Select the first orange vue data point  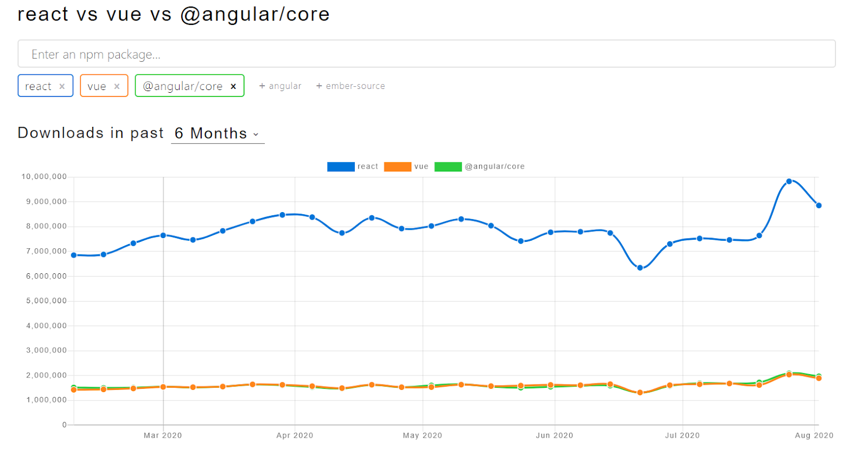(74, 390)
